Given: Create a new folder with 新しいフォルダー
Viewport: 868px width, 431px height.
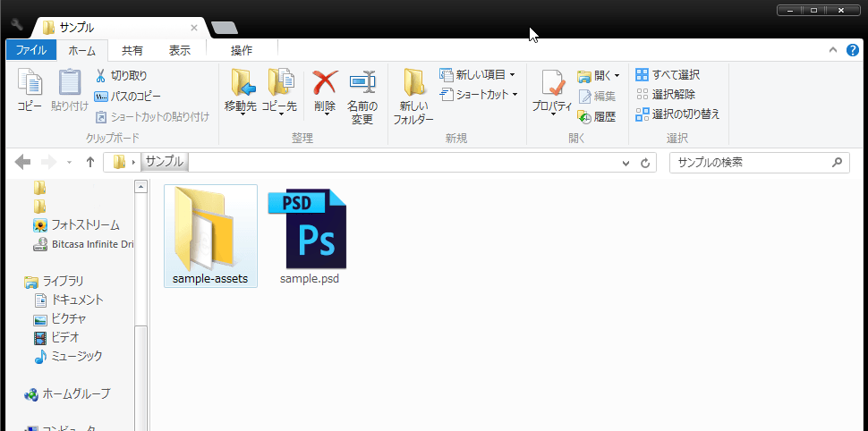Looking at the screenshot, I should coord(413,97).
